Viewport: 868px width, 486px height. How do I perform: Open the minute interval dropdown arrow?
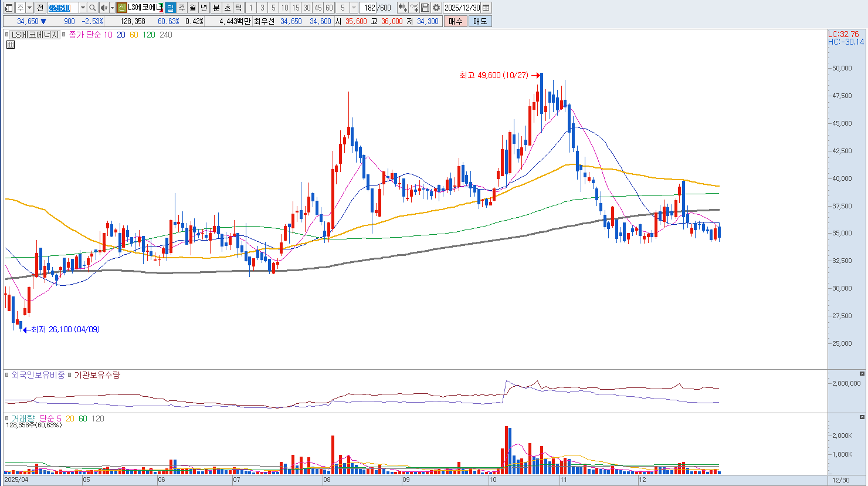[354, 8]
